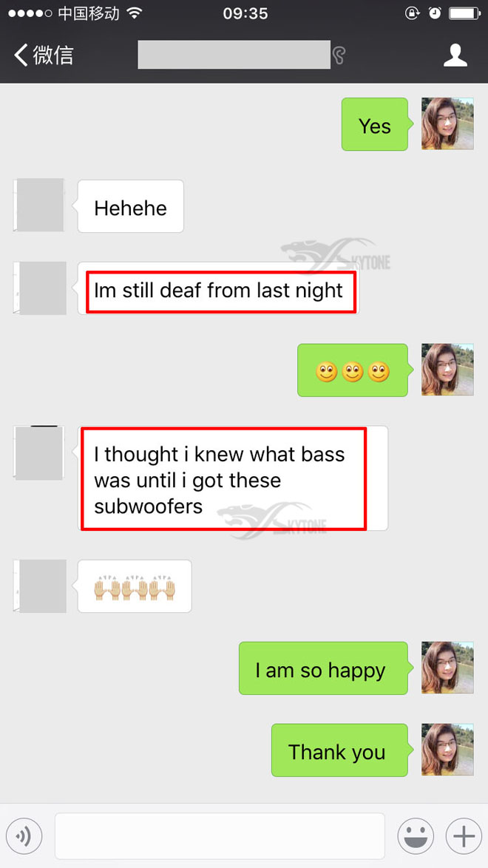The image size is (488, 868).
Task: Open chat details profile icon
Action: 455,55
